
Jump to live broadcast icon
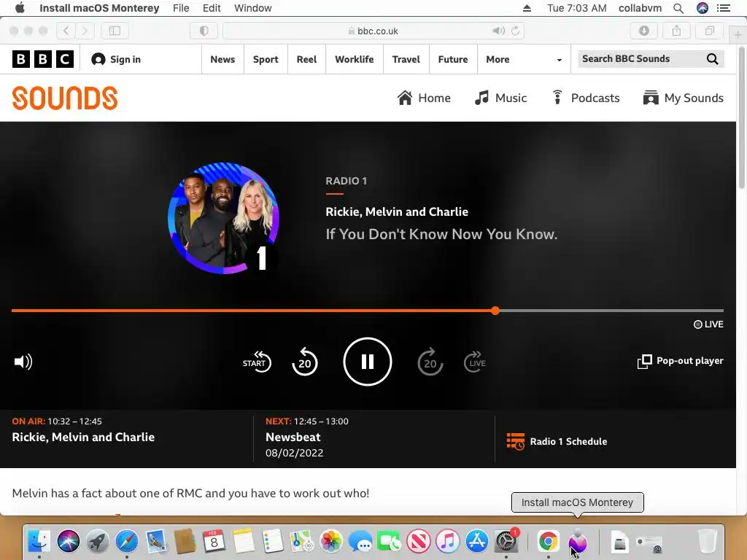475,362
